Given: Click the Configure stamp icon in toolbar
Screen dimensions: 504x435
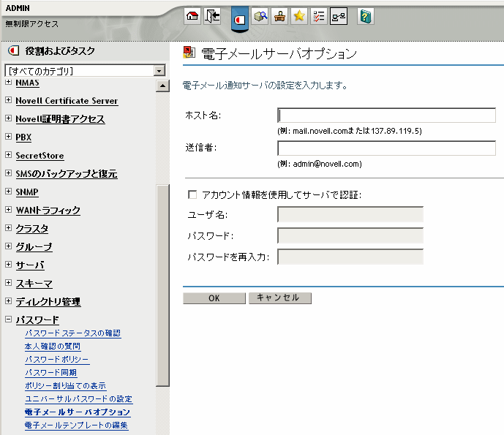Looking at the screenshot, I should pos(279,16).
